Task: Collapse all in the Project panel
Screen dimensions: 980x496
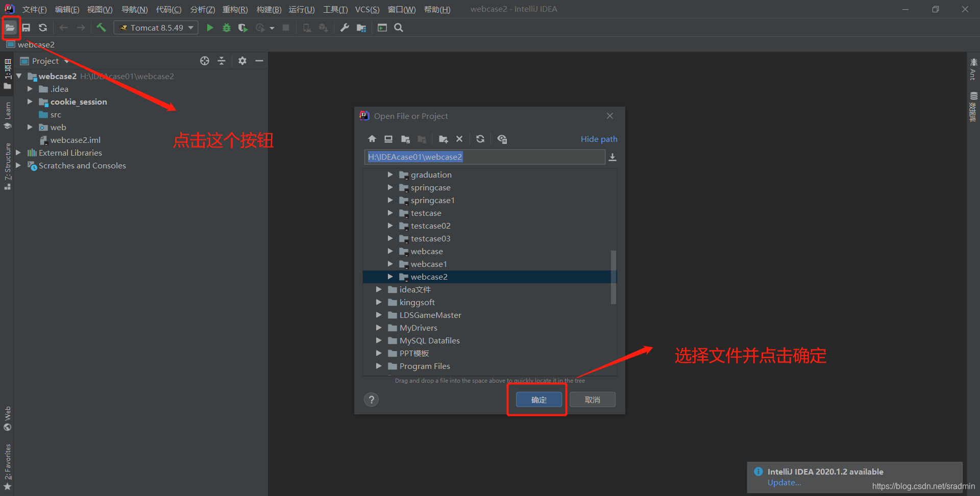Action: point(222,61)
